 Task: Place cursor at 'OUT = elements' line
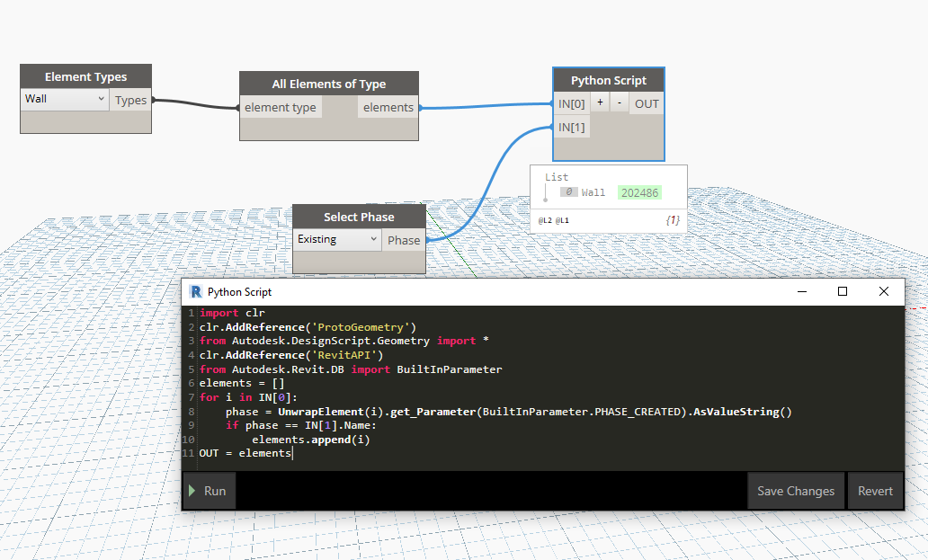pos(245,454)
